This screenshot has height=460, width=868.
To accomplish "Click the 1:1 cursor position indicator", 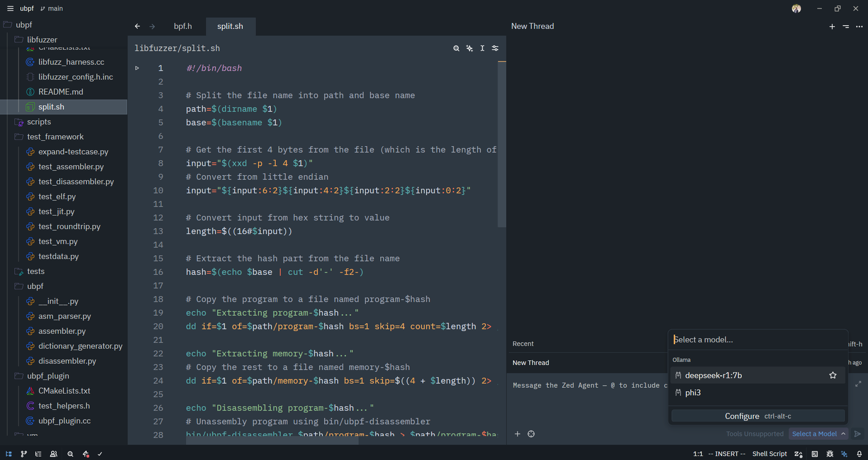I will pyautogui.click(x=698, y=454).
